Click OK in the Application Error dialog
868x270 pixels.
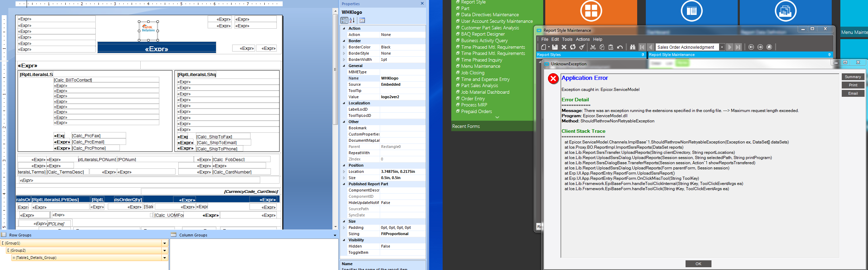pyautogui.click(x=698, y=264)
